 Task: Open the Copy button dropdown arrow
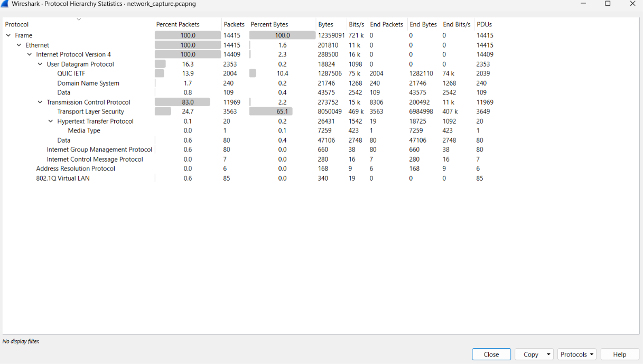pyautogui.click(x=549, y=354)
